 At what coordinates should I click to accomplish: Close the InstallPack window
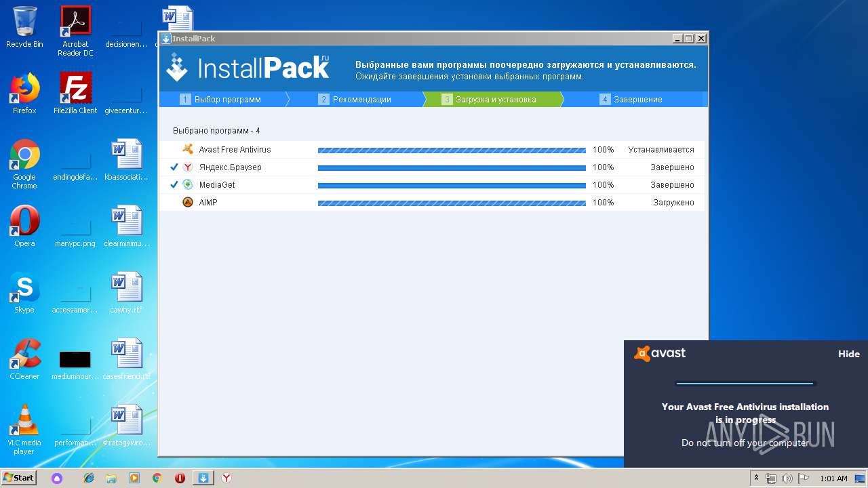point(701,39)
